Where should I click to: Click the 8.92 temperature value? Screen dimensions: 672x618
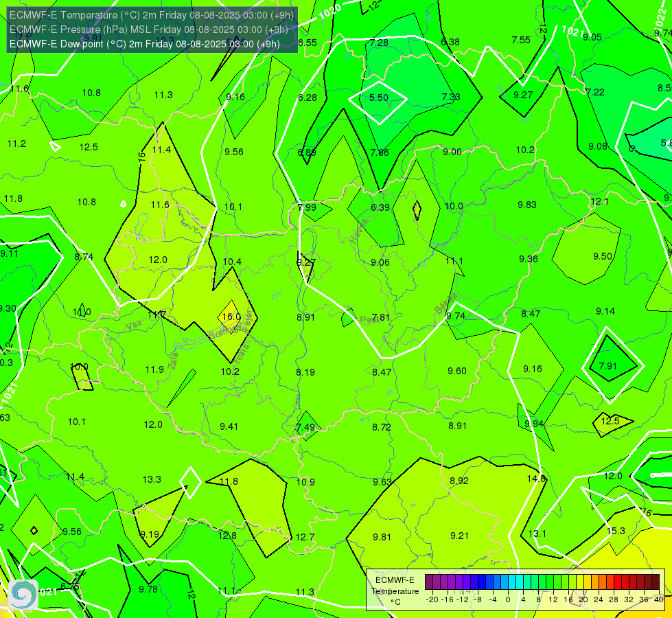click(459, 481)
